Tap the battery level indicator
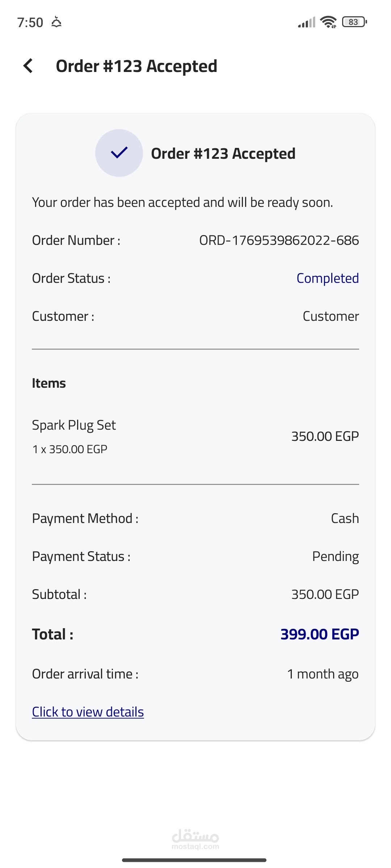Screen dimensions: 391x868 pyautogui.click(x=354, y=22)
